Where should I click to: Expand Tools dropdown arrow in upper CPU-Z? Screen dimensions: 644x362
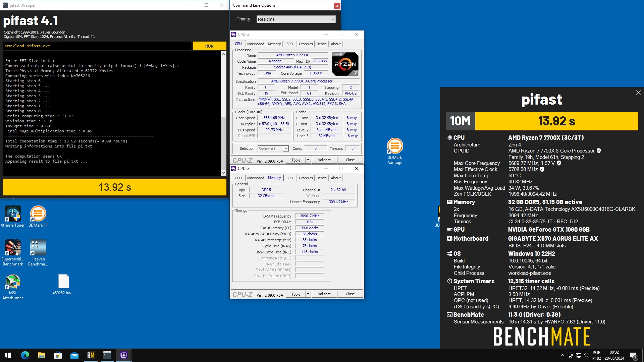pyautogui.click(x=308, y=160)
